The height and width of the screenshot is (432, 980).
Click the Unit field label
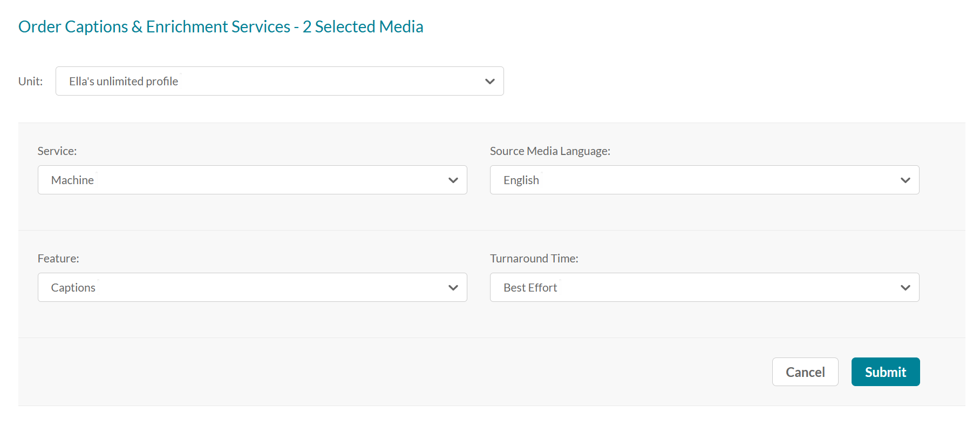click(30, 82)
